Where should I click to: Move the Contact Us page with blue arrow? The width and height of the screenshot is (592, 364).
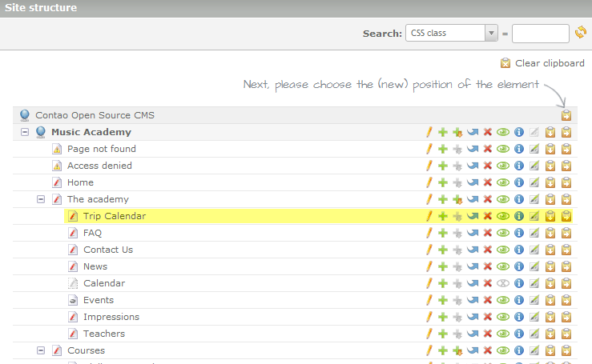pos(473,250)
